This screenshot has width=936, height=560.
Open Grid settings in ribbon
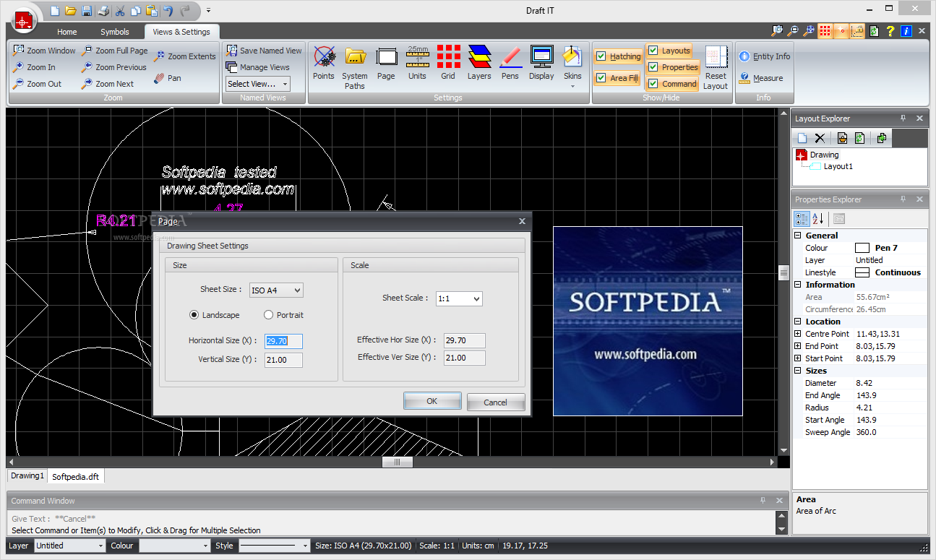tap(448, 63)
